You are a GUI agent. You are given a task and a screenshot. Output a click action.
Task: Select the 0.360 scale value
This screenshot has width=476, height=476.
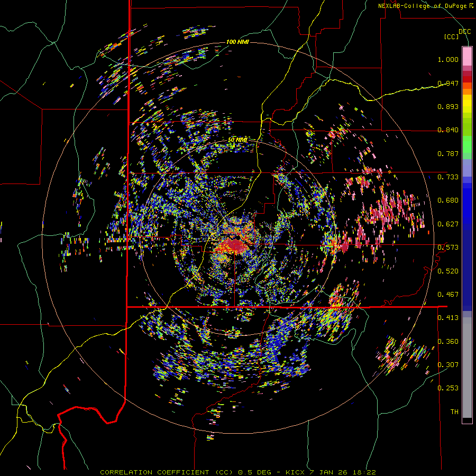pyautogui.click(x=448, y=341)
